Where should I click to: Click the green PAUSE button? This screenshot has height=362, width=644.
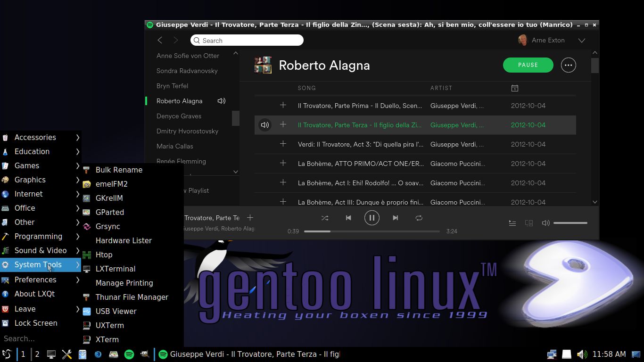click(528, 65)
